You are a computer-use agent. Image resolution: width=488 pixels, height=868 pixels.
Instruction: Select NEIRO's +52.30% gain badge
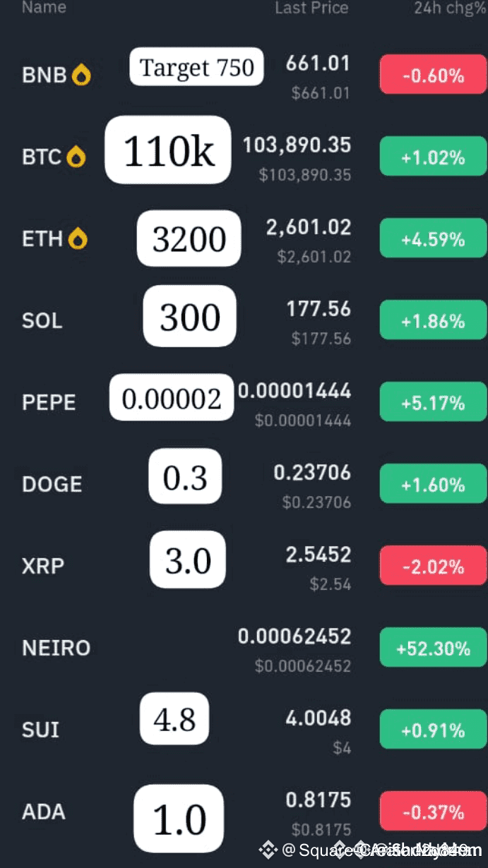point(433,647)
